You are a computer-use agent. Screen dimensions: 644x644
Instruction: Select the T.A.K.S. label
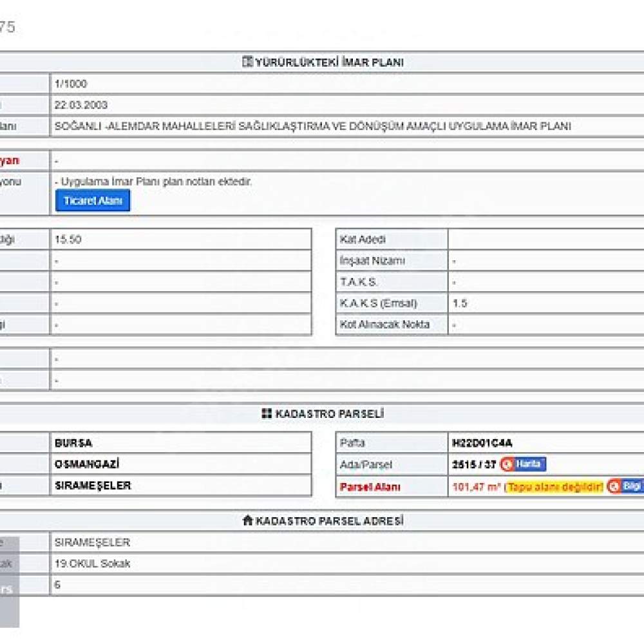(357, 282)
